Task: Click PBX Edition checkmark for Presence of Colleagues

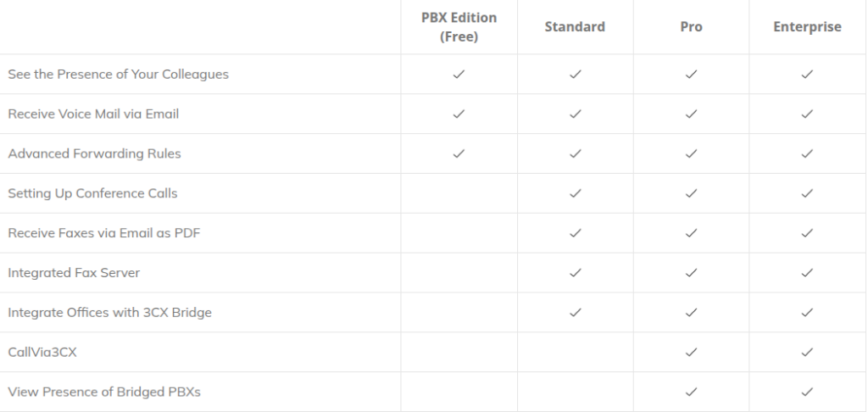Action: (459, 75)
